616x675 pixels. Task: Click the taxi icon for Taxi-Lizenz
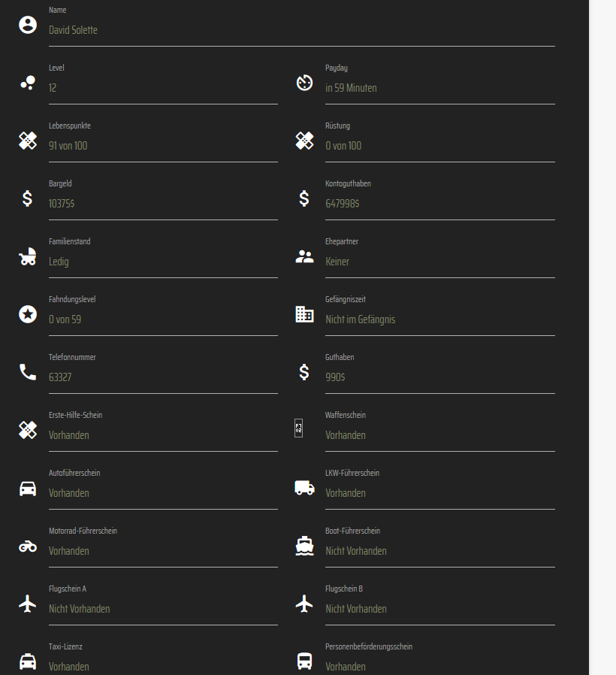[28, 661]
